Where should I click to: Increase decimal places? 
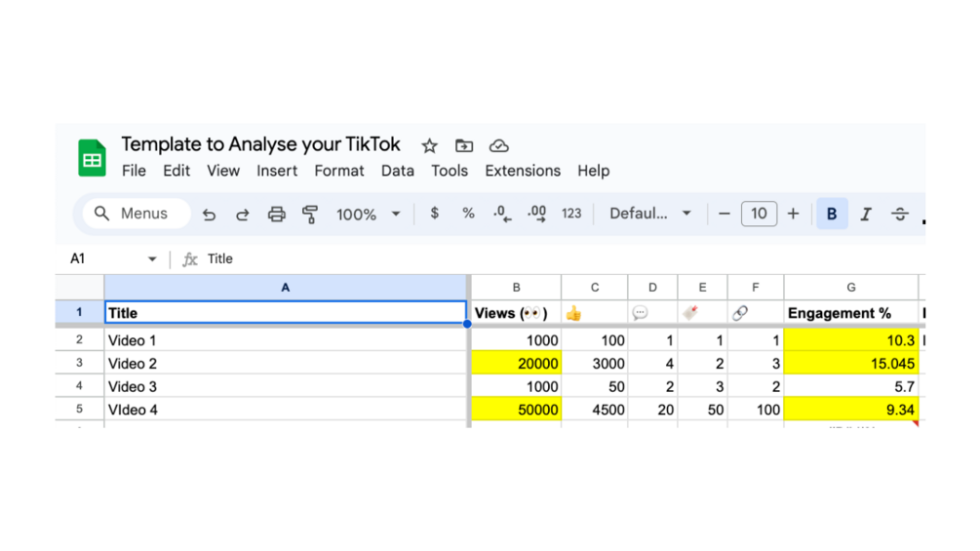click(x=536, y=214)
